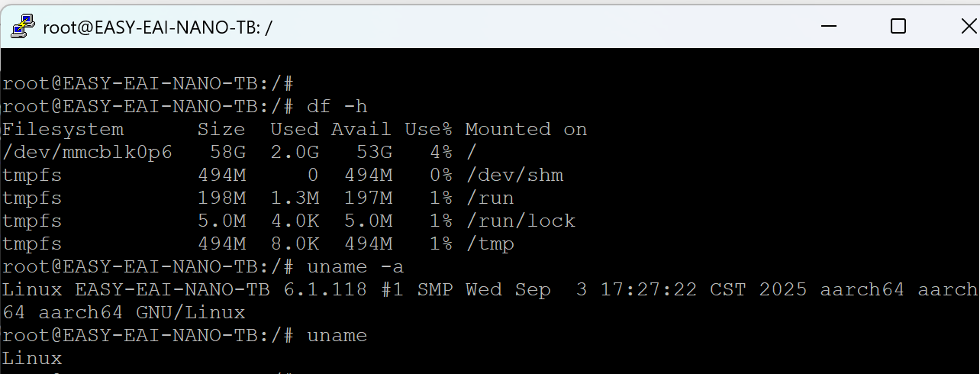Click the typed "df -h" command
Viewport: 980px width, 374px height.
point(337,107)
